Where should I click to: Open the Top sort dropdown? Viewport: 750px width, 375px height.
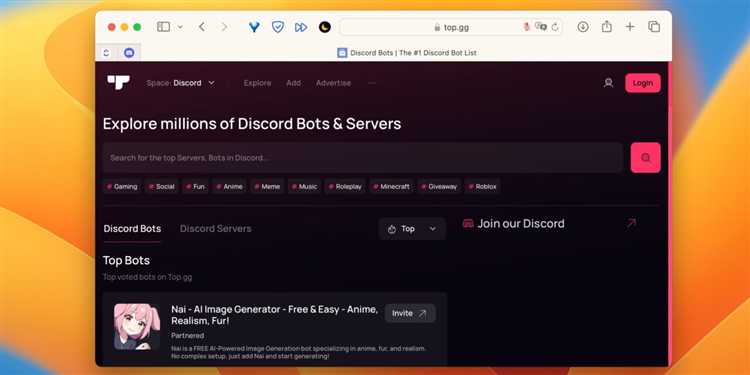412,229
